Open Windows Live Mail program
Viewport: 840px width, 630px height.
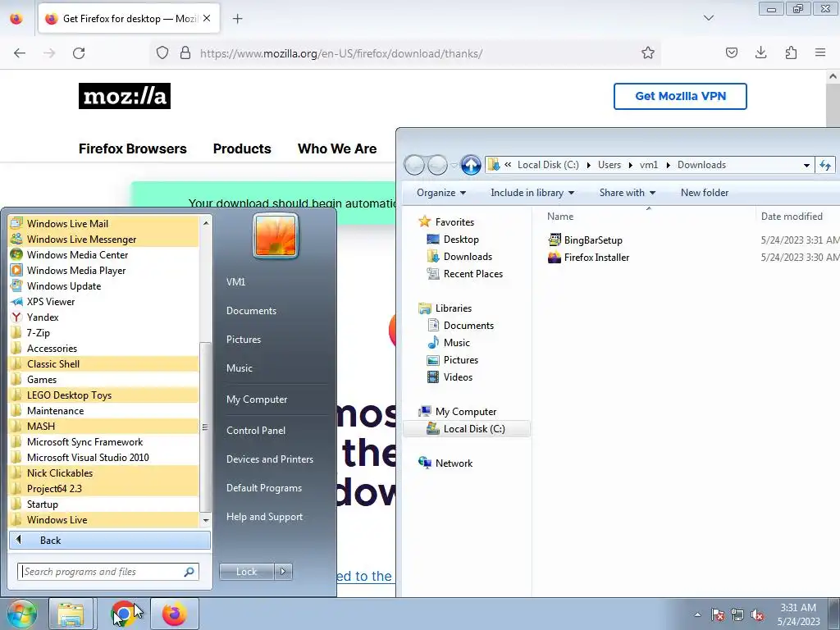tap(104, 223)
